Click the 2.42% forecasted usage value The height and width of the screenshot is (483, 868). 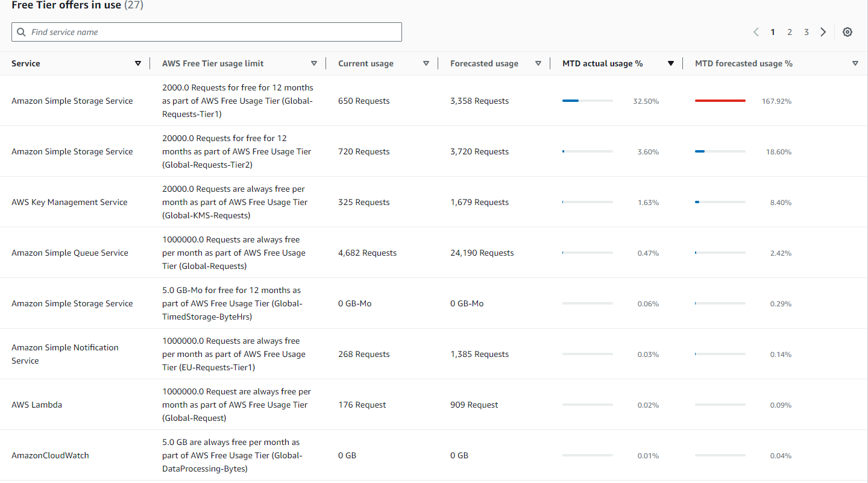point(781,253)
